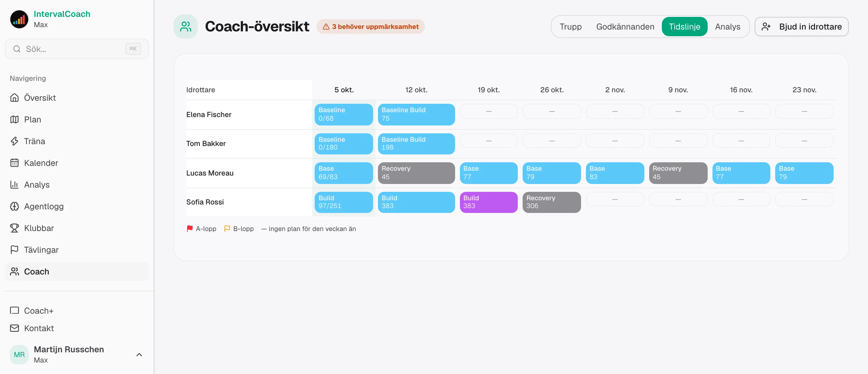
Task: Open Sofia Rossi's Recovery 306 block
Action: pos(552,202)
